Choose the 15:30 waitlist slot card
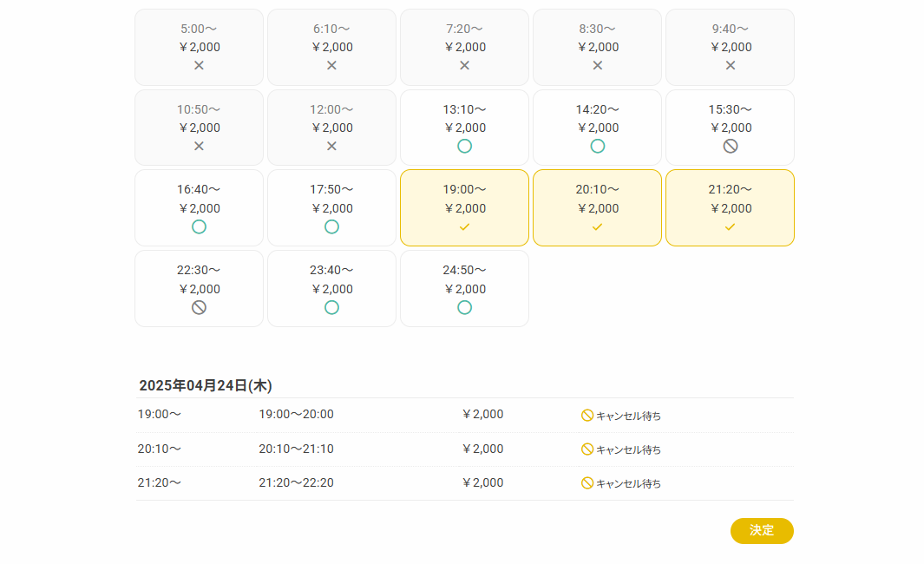924x564 pixels. [731, 128]
